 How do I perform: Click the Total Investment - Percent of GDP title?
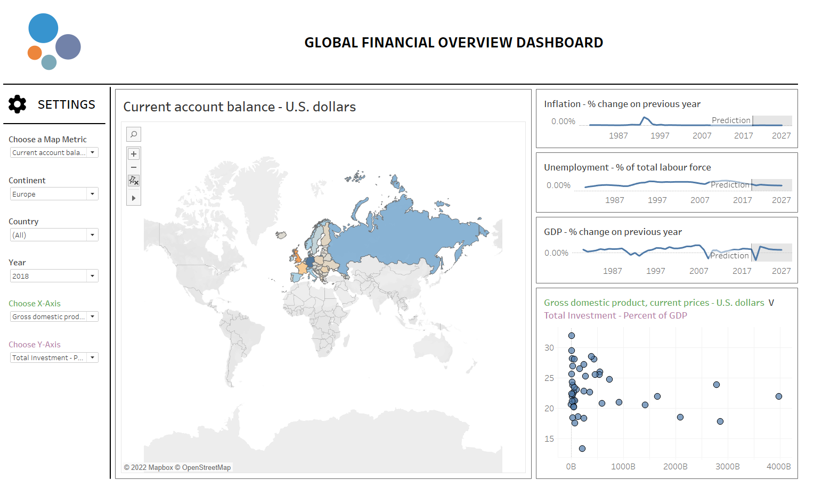click(615, 315)
